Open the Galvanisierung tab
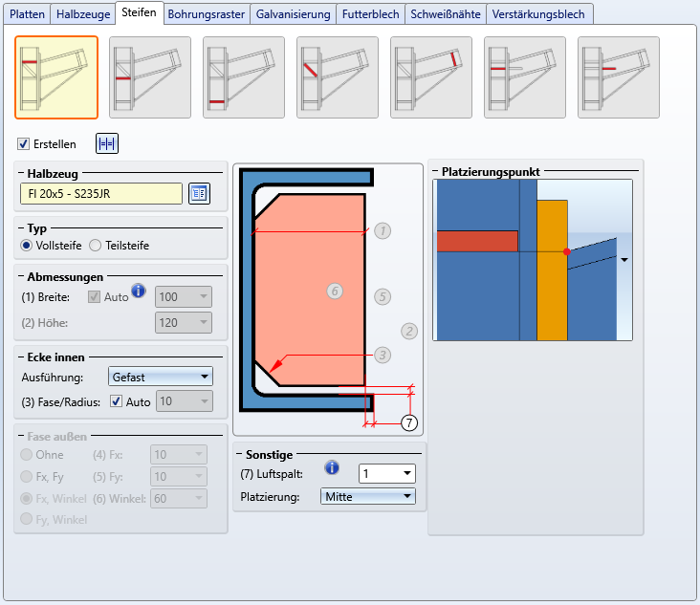Image resolution: width=700 pixels, height=605 pixels. 294,14
